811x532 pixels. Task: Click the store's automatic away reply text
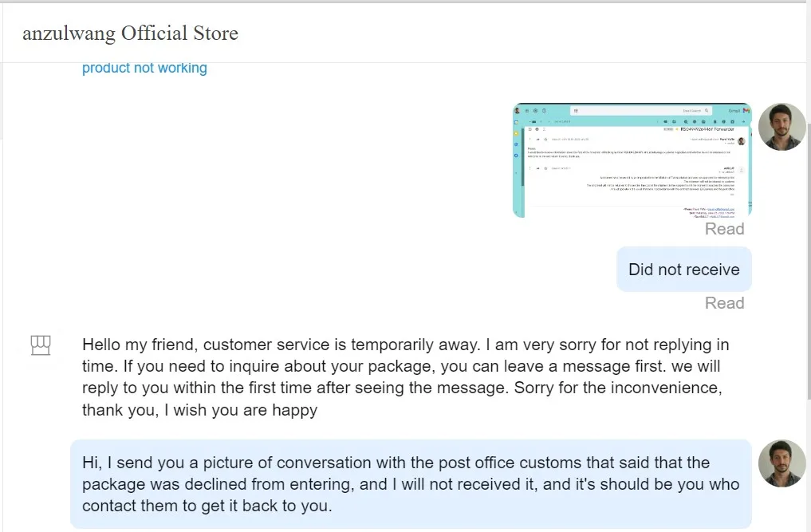click(x=405, y=378)
